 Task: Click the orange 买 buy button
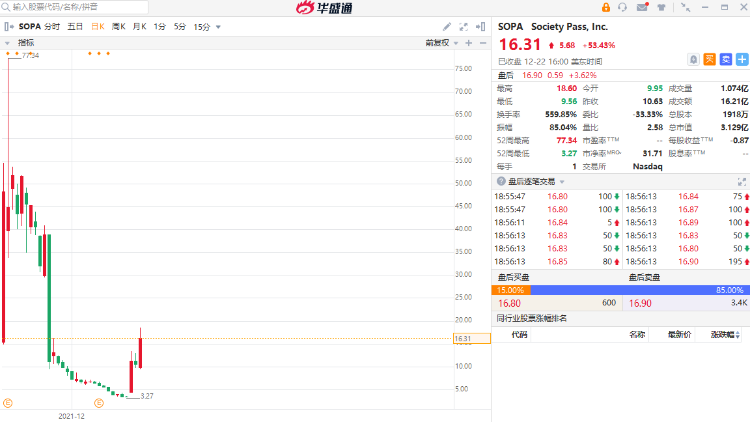click(x=709, y=59)
